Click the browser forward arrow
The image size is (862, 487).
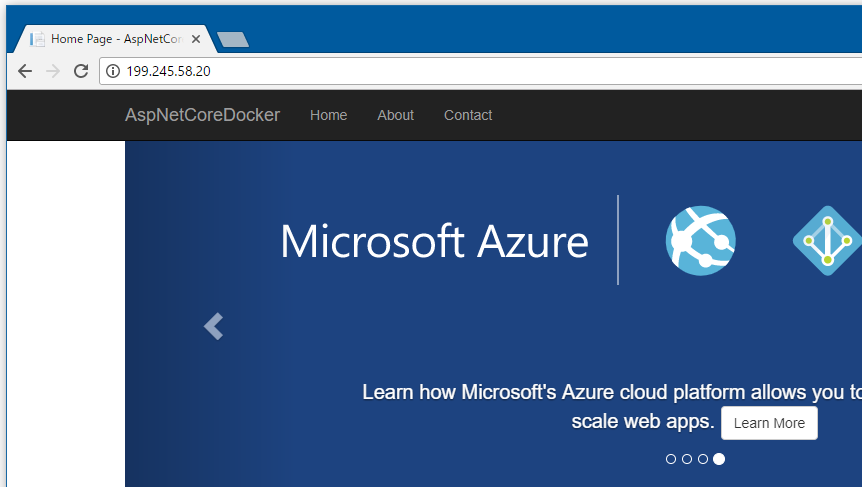pyautogui.click(x=53, y=71)
